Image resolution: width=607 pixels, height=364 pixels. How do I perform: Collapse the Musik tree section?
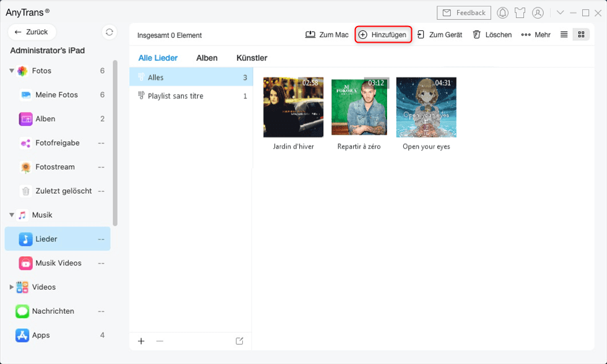click(12, 215)
